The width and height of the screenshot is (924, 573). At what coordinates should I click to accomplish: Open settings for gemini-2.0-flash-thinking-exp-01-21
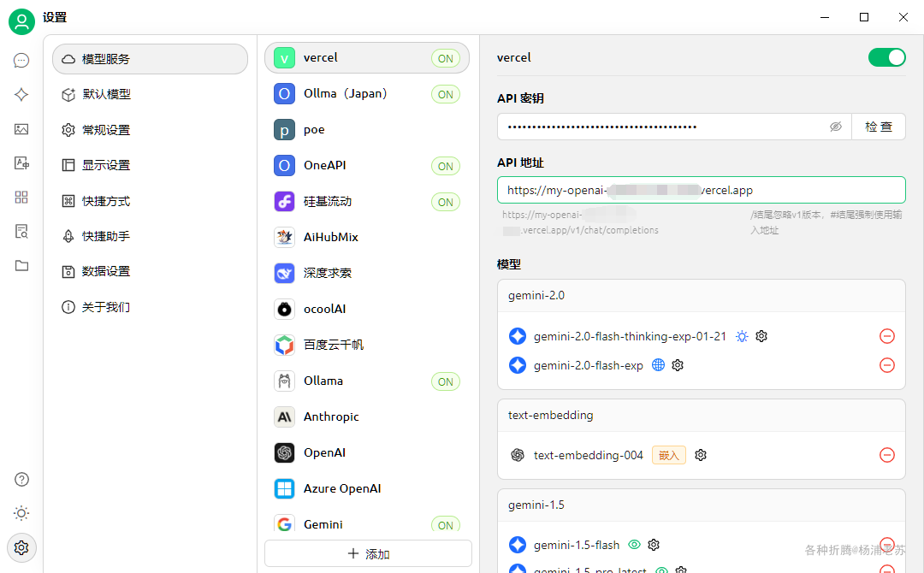click(x=761, y=336)
